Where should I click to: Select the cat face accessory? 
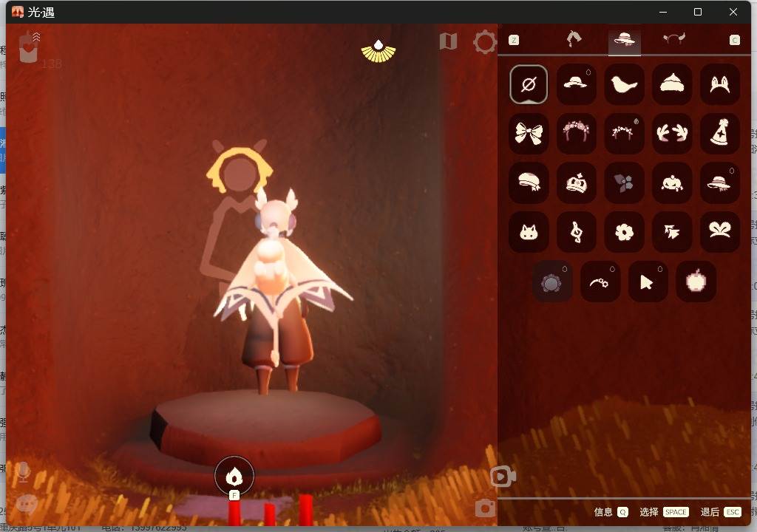click(529, 232)
